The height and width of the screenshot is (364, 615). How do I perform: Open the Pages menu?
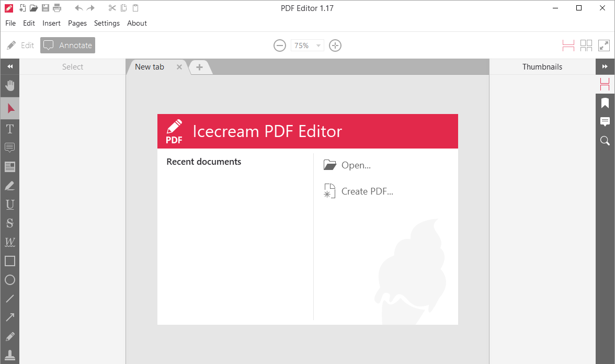click(77, 23)
